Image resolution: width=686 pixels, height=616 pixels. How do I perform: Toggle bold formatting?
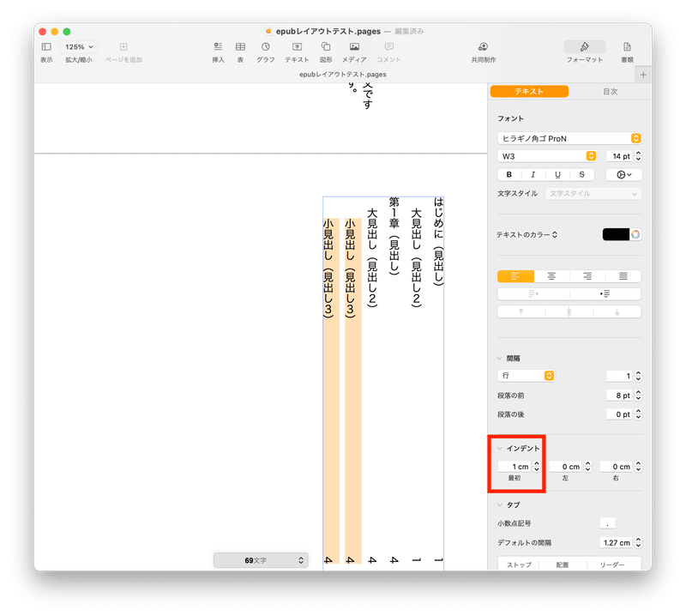(x=509, y=175)
